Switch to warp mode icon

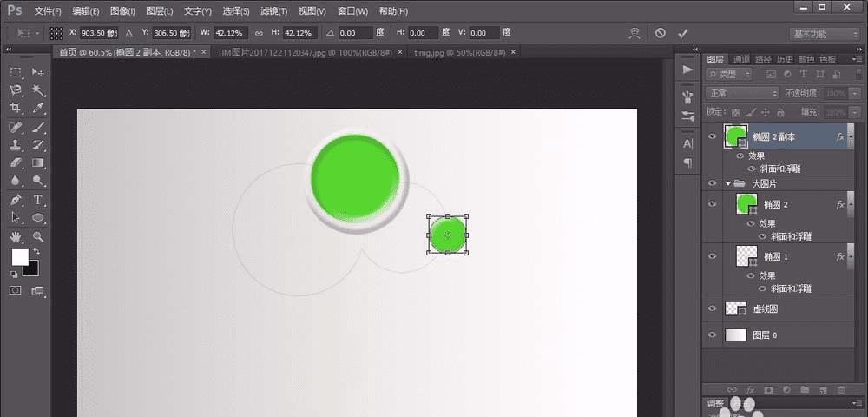(635, 33)
